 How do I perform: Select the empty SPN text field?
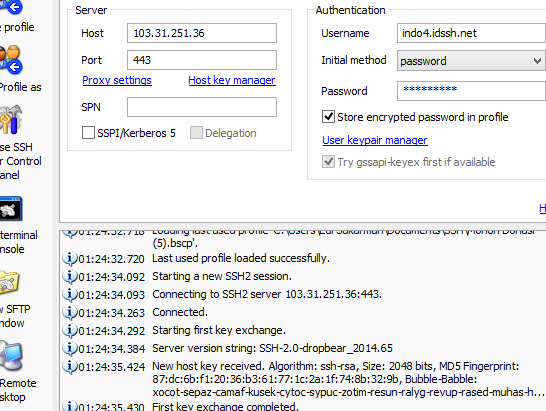202,107
